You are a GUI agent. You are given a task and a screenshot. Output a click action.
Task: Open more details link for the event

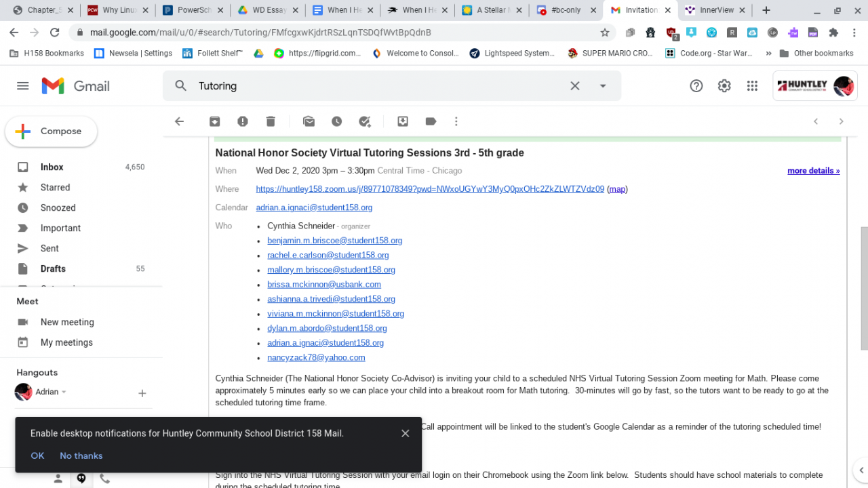tap(814, 171)
